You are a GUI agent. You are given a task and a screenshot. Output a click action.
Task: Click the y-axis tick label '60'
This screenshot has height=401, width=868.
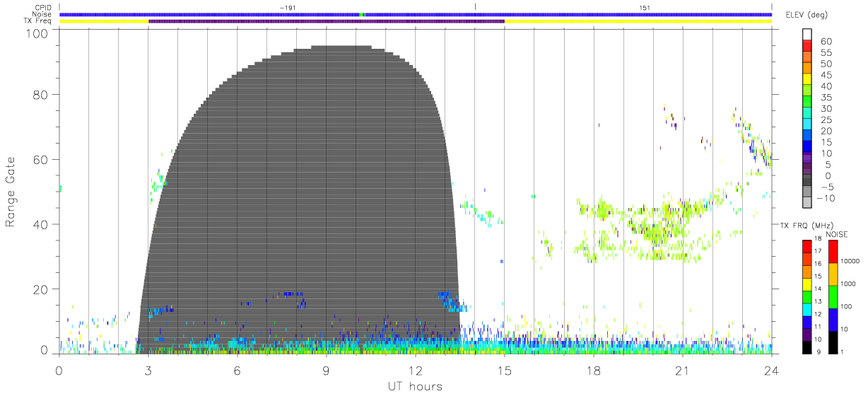(x=42, y=160)
